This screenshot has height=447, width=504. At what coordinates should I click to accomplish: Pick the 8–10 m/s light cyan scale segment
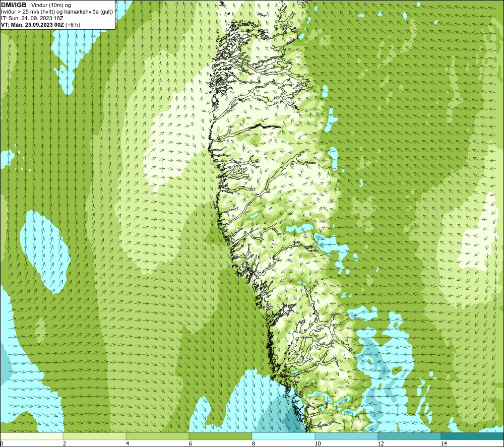tap(283, 436)
